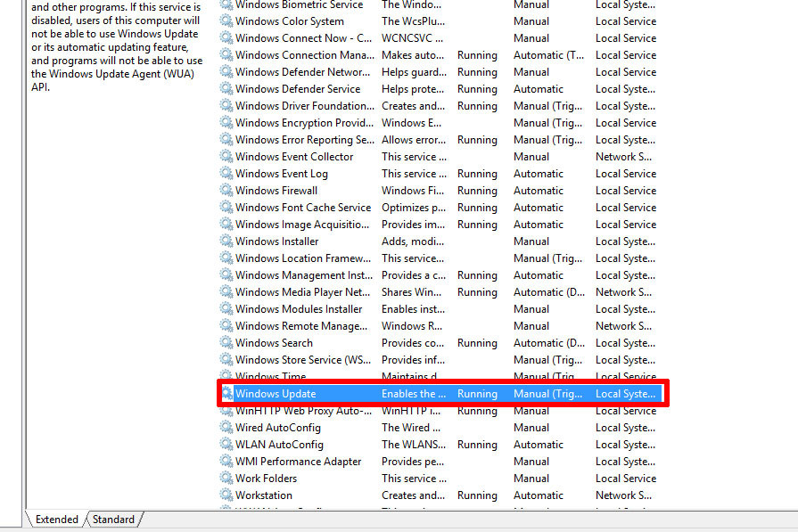Click the gear icon beside Windows Search

(226, 342)
